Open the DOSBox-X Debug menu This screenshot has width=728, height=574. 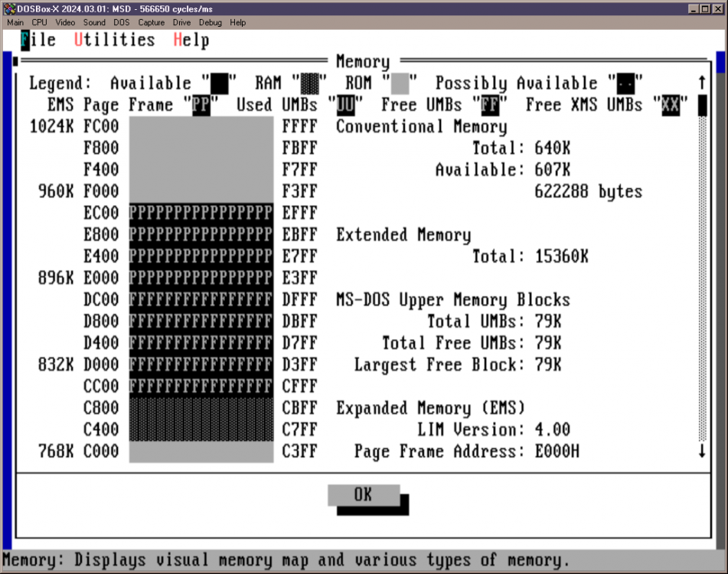(210, 23)
